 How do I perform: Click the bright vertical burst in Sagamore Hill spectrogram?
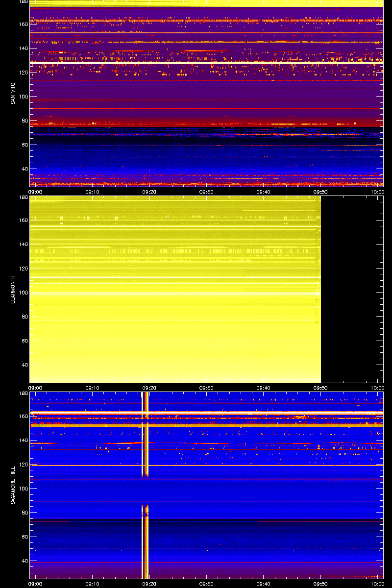click(145, 485)
